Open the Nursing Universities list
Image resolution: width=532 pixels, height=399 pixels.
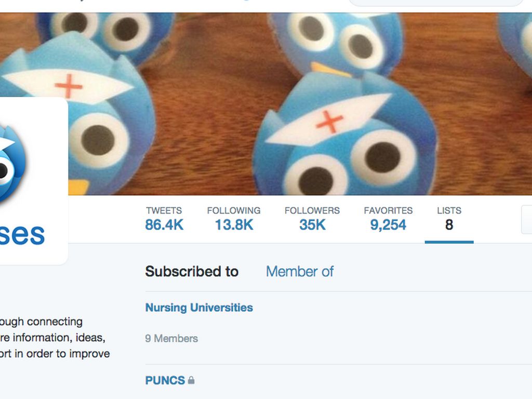point(199,308)
